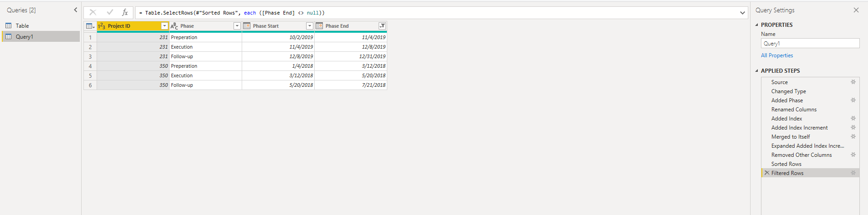Click the fx function icon
The image size is (868, 215).
125,13
